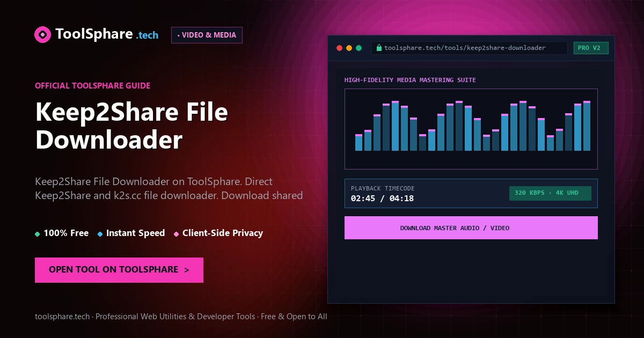Screen dimensions: 644x338
Task: Open Tool on ToolSphare pink button
Action: tap(119, 270)
